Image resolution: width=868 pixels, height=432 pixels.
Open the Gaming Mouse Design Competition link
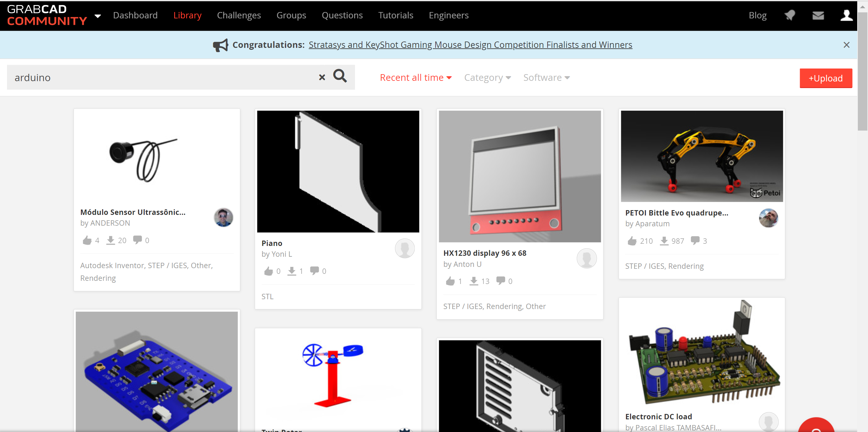click(x=470, y=45)
